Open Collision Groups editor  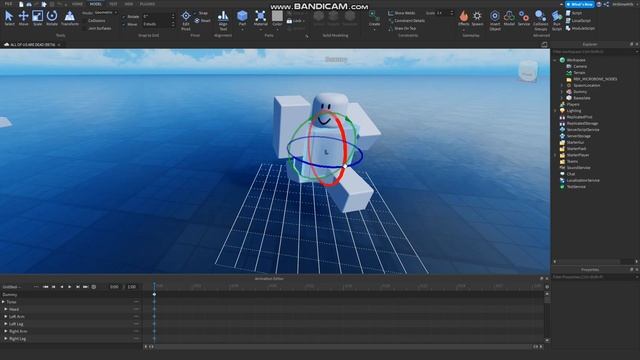pos(540,20)
